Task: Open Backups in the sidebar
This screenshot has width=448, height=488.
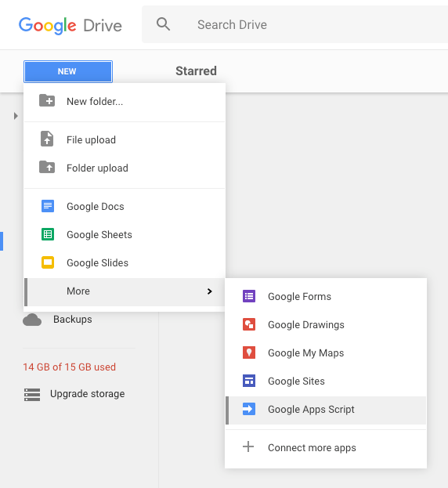Action: [73, 320]
